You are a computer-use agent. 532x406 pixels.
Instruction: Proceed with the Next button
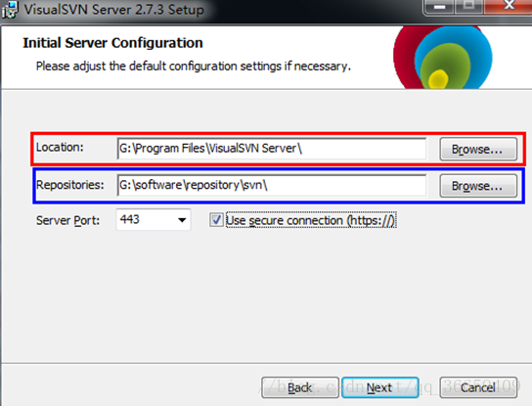pyautogui.click(x=380, y=387)
